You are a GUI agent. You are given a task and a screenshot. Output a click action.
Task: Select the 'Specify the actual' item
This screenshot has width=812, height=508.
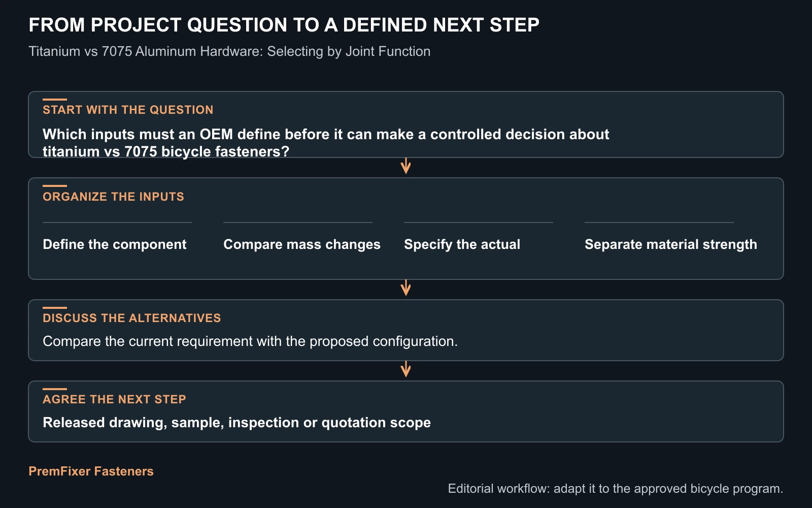(462, 244)
